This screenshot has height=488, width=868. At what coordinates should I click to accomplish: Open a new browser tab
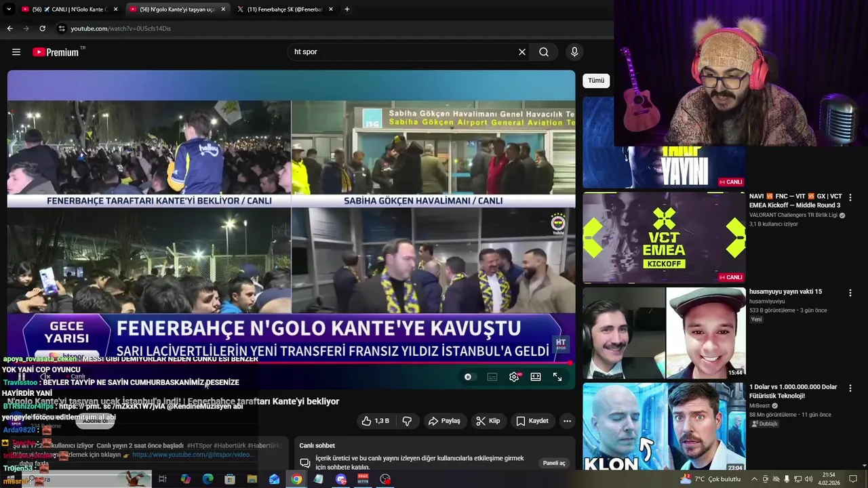347,9
